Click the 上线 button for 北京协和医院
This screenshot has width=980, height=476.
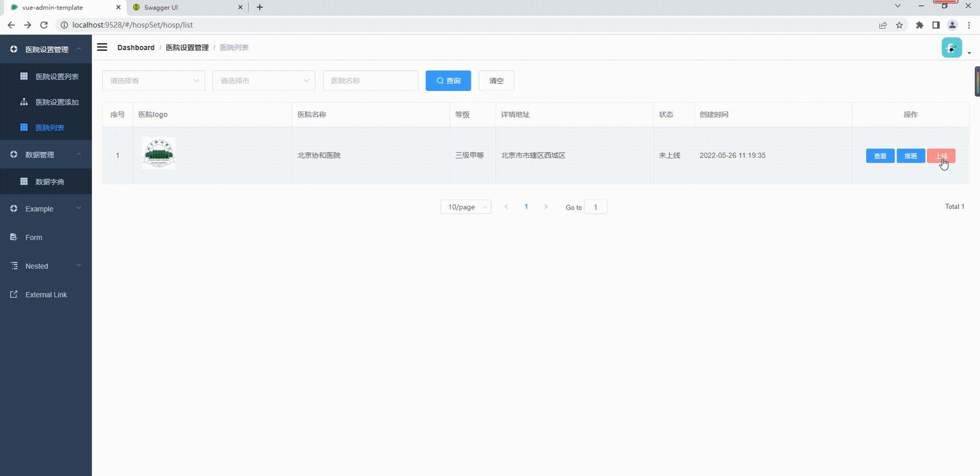click(x=941, y=156)
